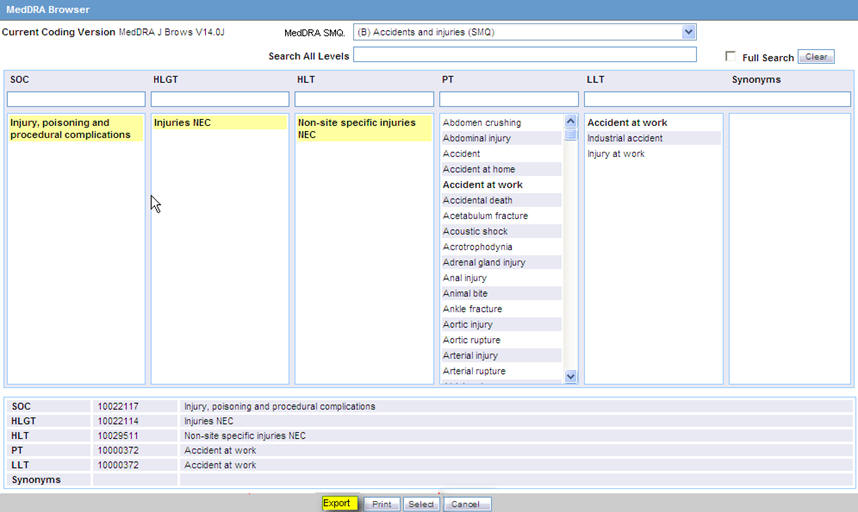Select Anal injury in the PT list

(x=465, y=278)
